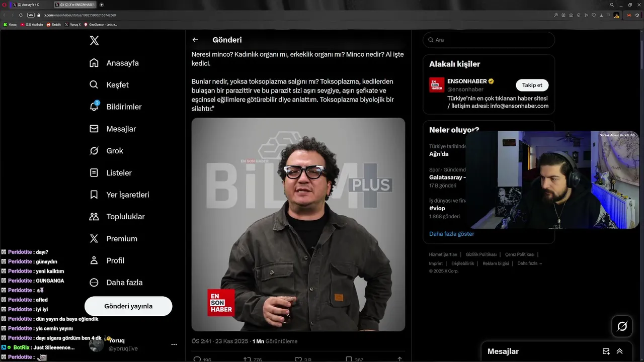644x362 pixels.
Task: Open Topluluklar communities
Action: [117, 217]
